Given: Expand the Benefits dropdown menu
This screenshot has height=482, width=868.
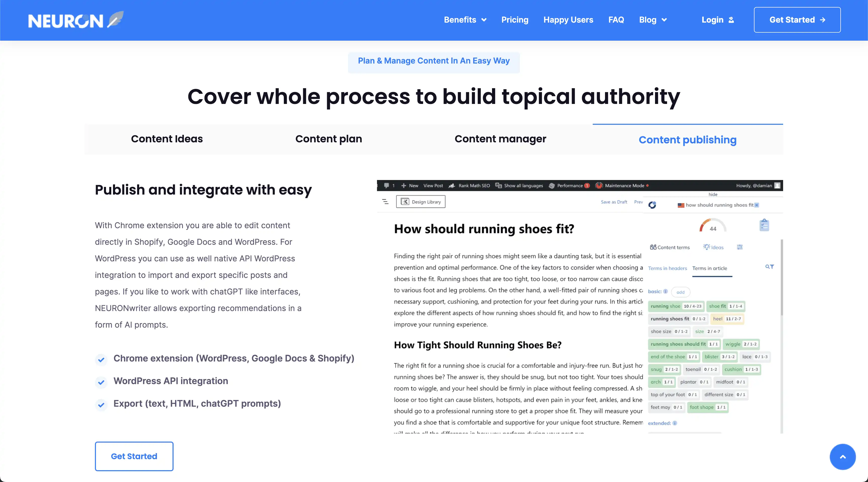Looking at the screenshot, I should point(465,20).
